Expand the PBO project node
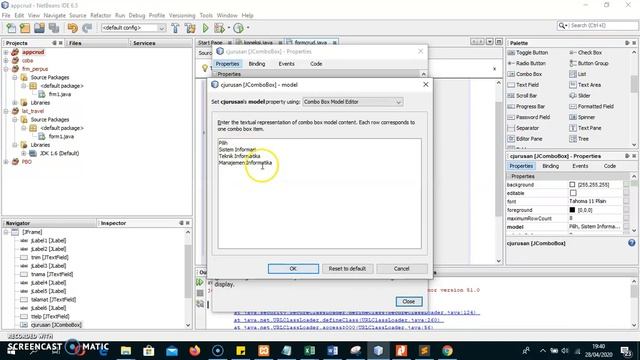 (6, 162)
